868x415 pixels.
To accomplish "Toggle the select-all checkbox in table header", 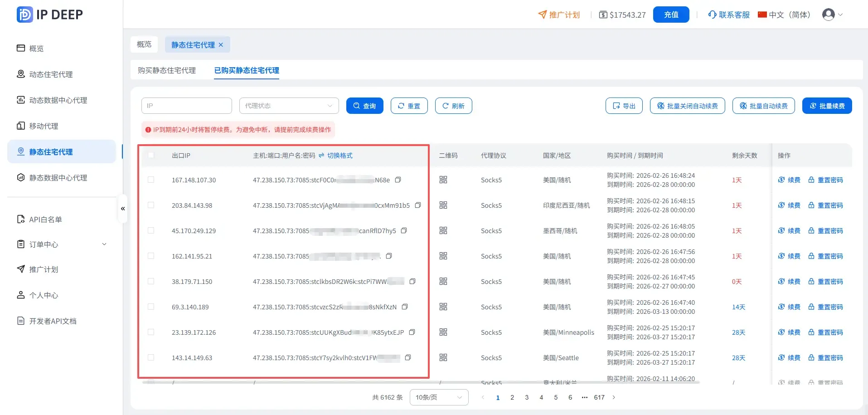I will [151, 155].
